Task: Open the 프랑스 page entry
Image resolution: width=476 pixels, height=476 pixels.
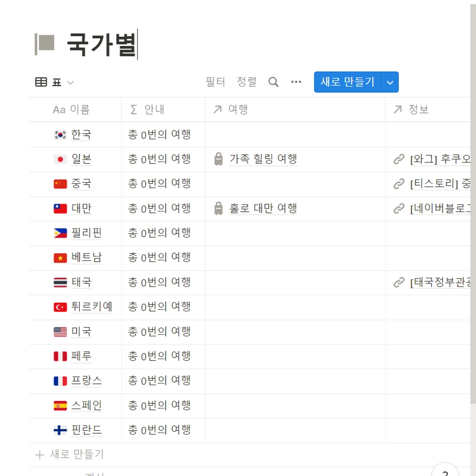Action: pyautogui.click(x=86, y=381)
